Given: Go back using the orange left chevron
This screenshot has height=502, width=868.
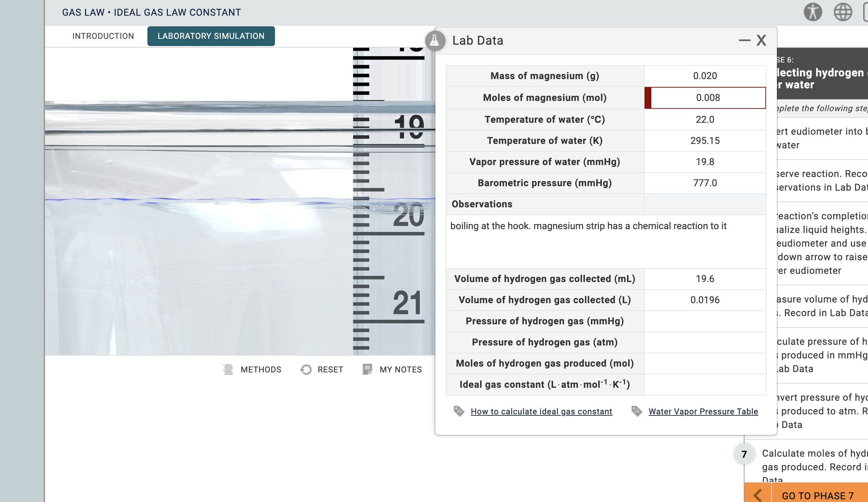Looking at the screenshot, I should (x=757, y=495).
